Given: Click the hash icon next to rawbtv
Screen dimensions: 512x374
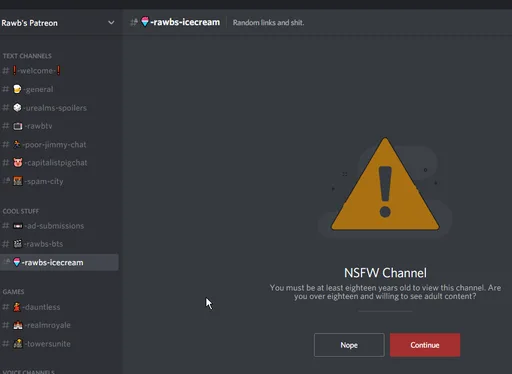Looking at the screenshot, I should click(6, 126).
